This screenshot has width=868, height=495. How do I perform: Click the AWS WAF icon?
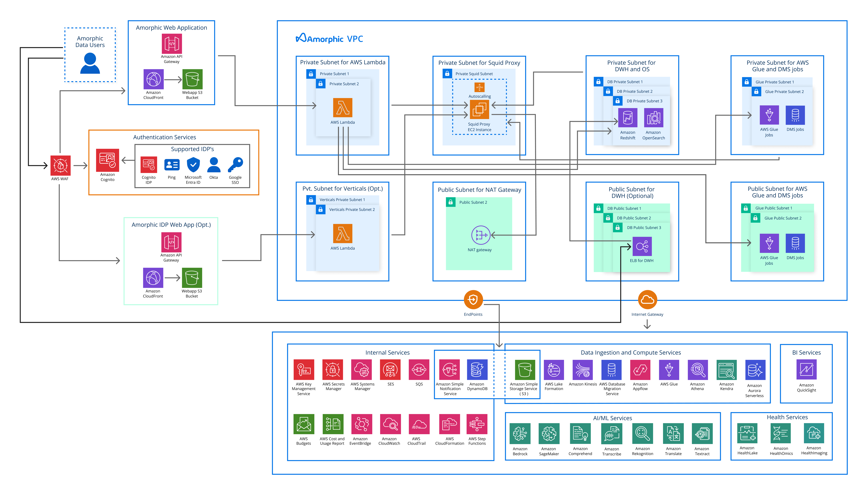coord(60,166)
